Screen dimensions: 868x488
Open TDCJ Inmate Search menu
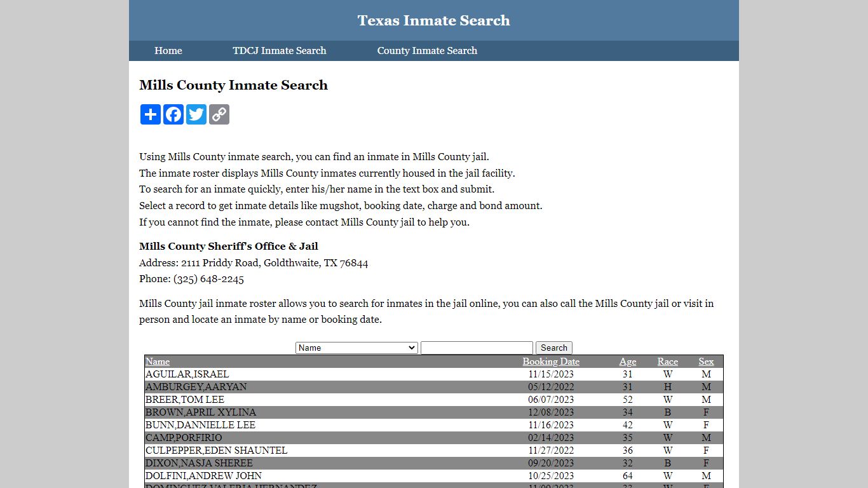[x=280, y=51]
